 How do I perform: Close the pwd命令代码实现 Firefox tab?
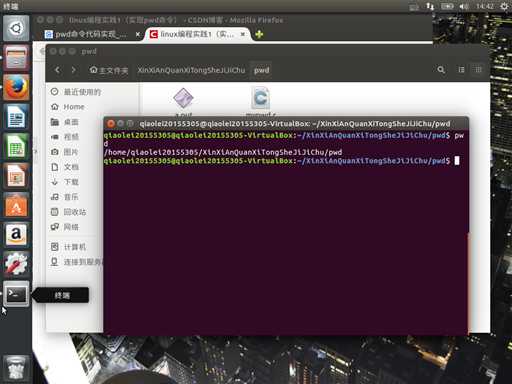click(x=138, y=34)
